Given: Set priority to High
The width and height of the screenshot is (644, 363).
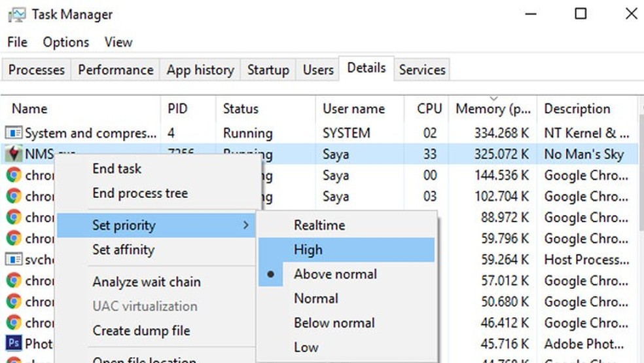Looking at the screenshot, I should [308, 250].
